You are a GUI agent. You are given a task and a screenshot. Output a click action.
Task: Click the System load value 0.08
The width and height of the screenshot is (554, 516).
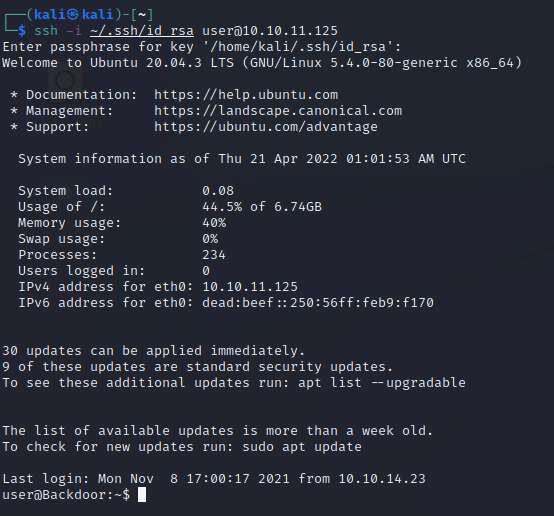(x=218, y=190)
